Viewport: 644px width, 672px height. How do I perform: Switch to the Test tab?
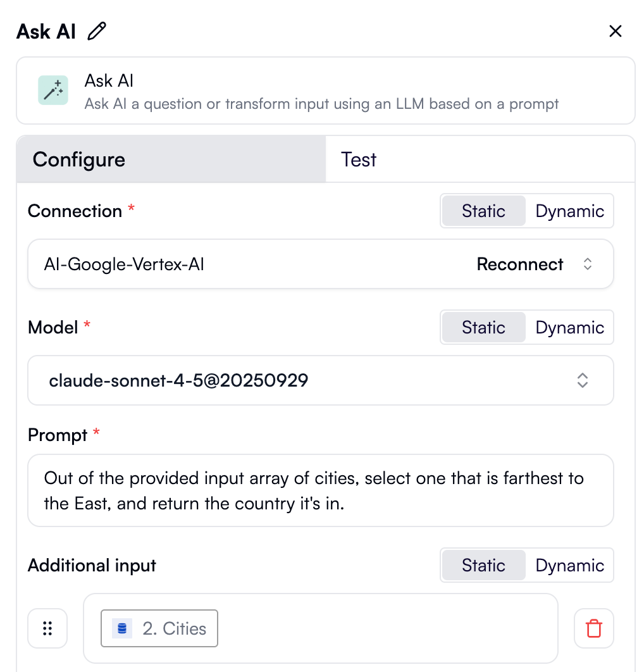[x=358, y=159]
